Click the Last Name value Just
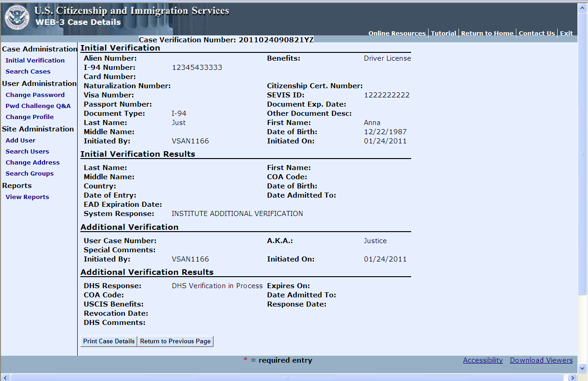 (x=179, y=123)
